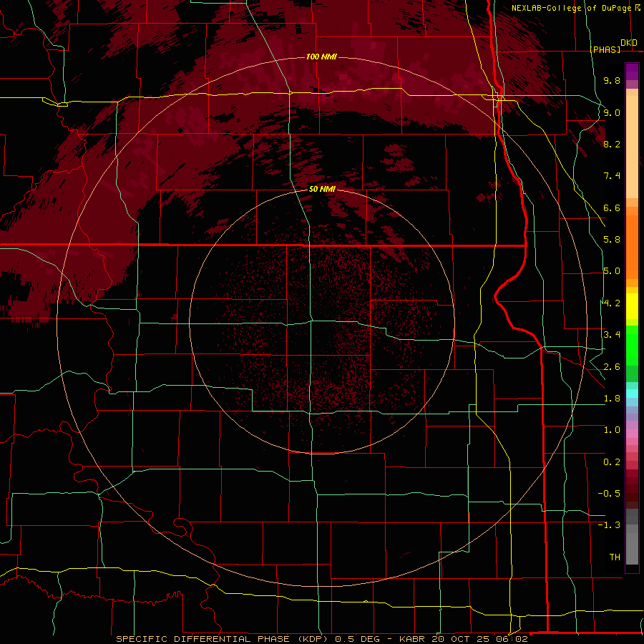Select the yellow band of the color scale

point(632,306)
